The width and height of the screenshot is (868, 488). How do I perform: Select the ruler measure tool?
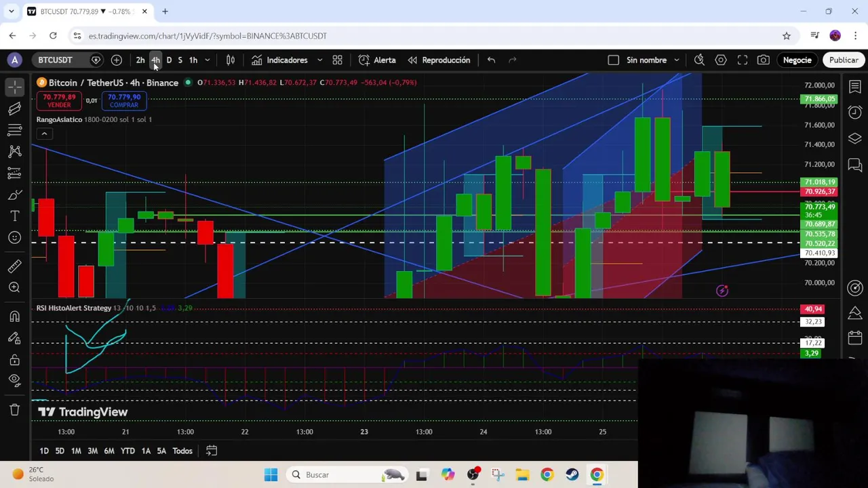(x=15, y=266)
